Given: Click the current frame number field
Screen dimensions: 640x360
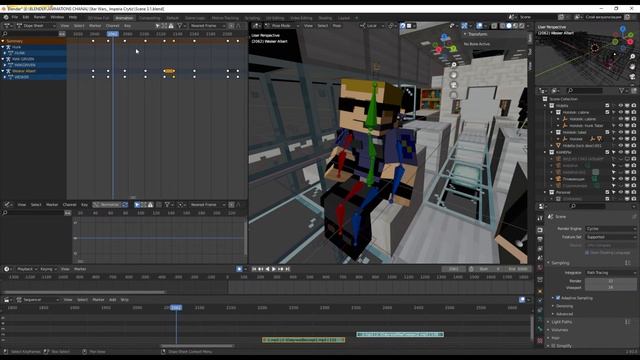Looking at the screenshot, I should (x=453, y=269).
